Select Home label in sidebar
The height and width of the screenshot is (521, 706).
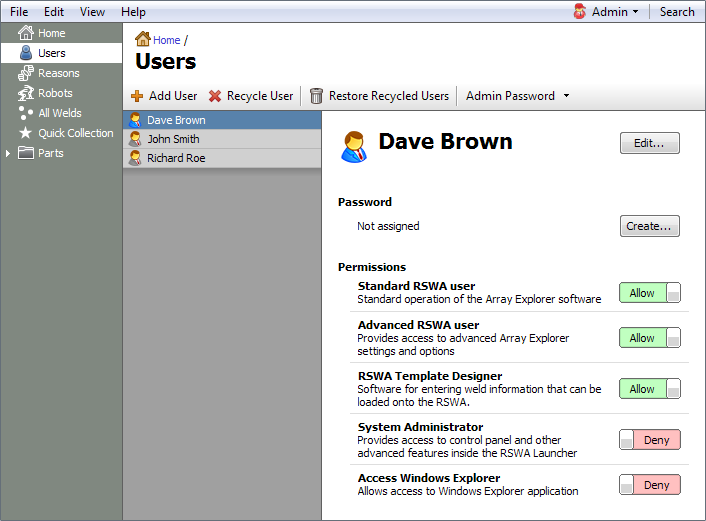pos(51,33)
